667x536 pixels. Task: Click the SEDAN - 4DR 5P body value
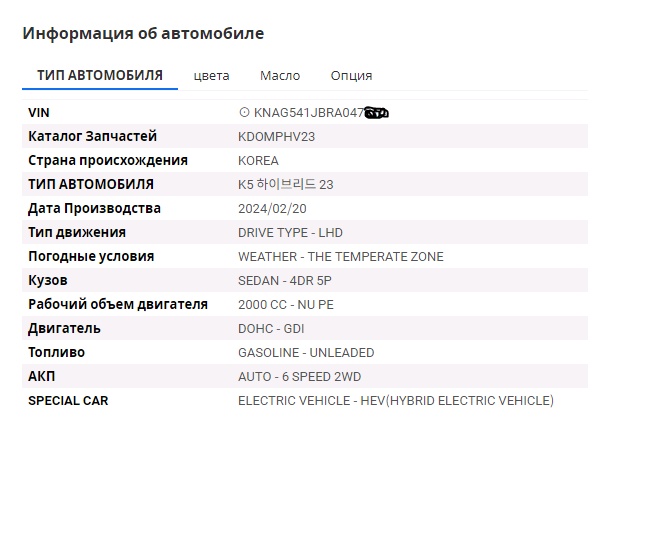[x=285, y=281]
